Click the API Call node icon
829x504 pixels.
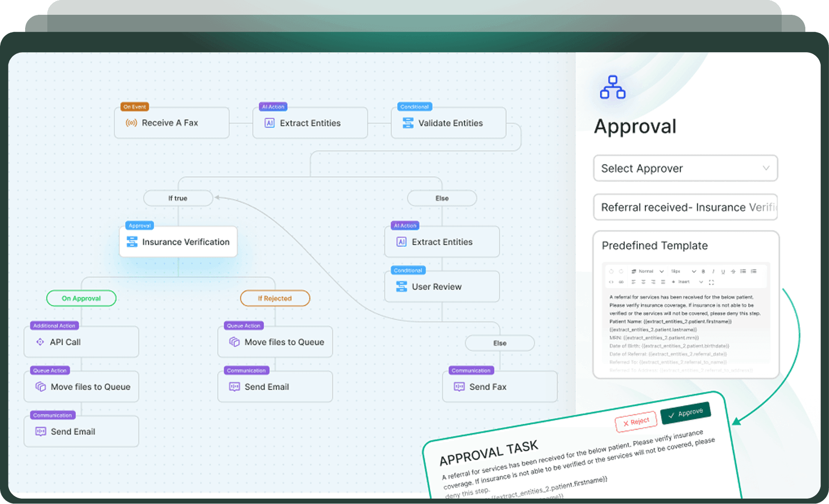pyautogui.click(x=40, y=342)
